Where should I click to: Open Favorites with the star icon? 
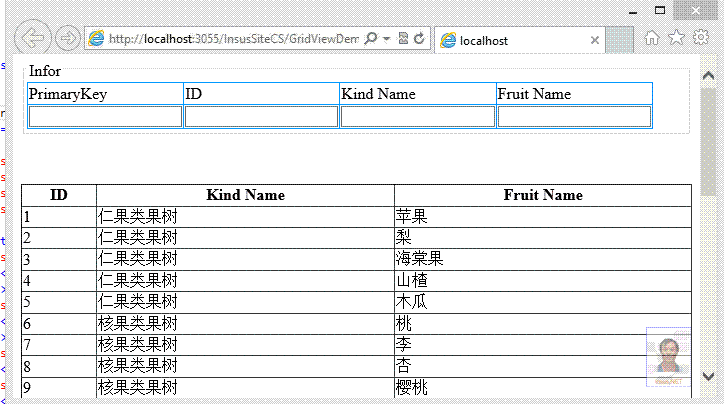click(x=676, y=37)
